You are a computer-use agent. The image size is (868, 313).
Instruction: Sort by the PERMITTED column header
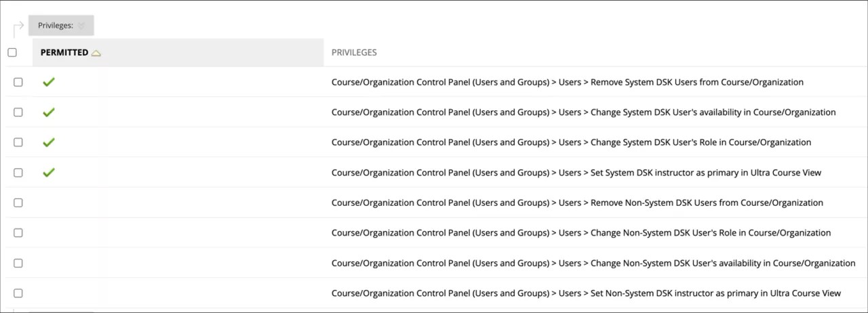point(64,52)
